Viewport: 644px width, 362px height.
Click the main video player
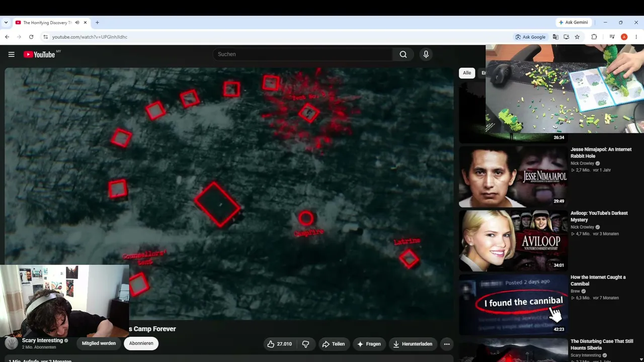[x=229, y=194]
